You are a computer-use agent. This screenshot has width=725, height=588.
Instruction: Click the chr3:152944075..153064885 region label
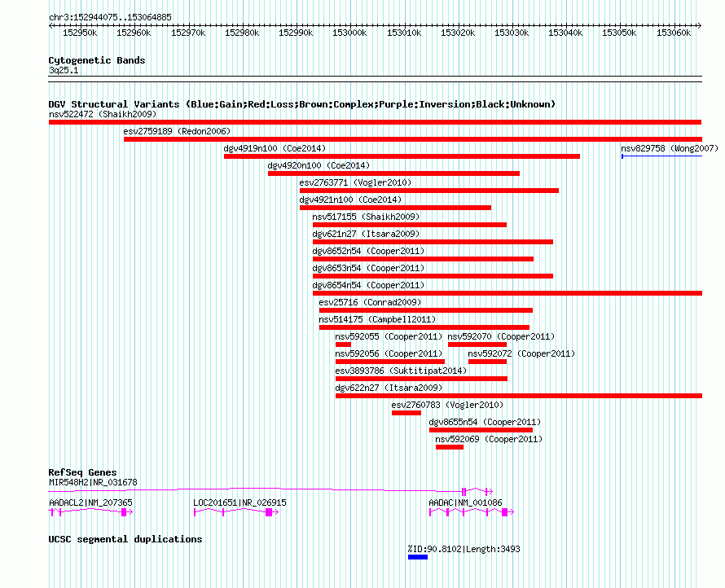click(110, 17)
